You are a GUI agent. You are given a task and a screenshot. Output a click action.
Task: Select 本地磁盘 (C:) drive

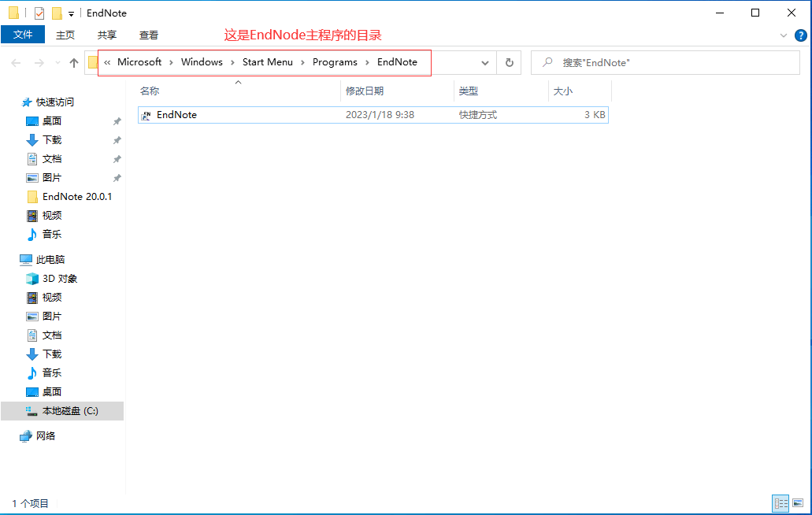(62, 411)
